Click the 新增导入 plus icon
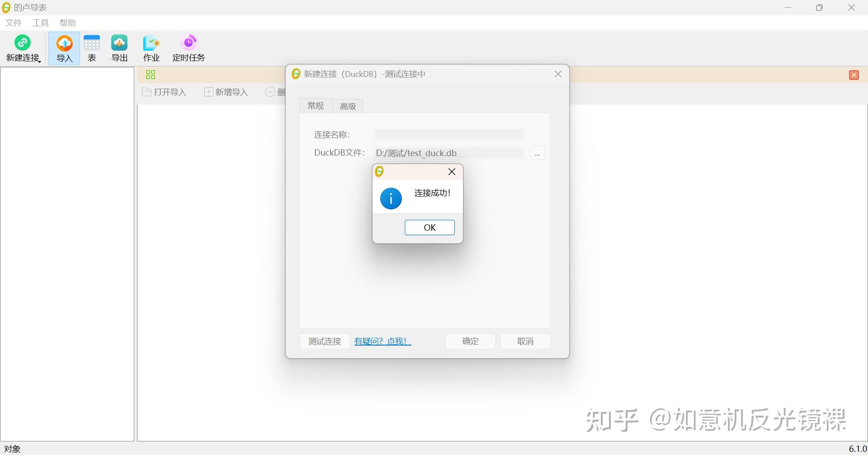 point(208,91)
